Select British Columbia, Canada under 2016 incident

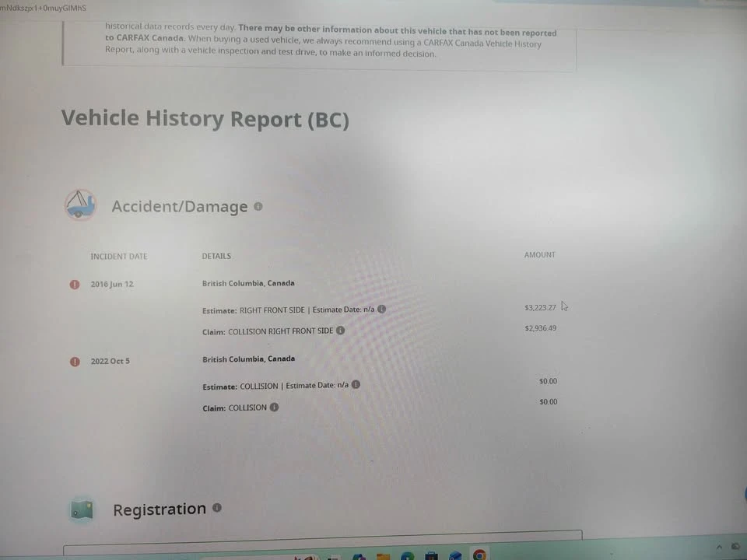248,283
